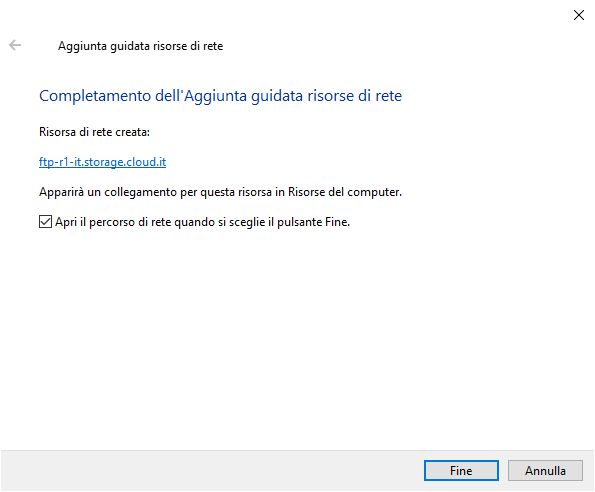Toggle the checkmark box beside 'Apri il percorso'
Viewport: 595px width, 492px height.
(46, 222)
